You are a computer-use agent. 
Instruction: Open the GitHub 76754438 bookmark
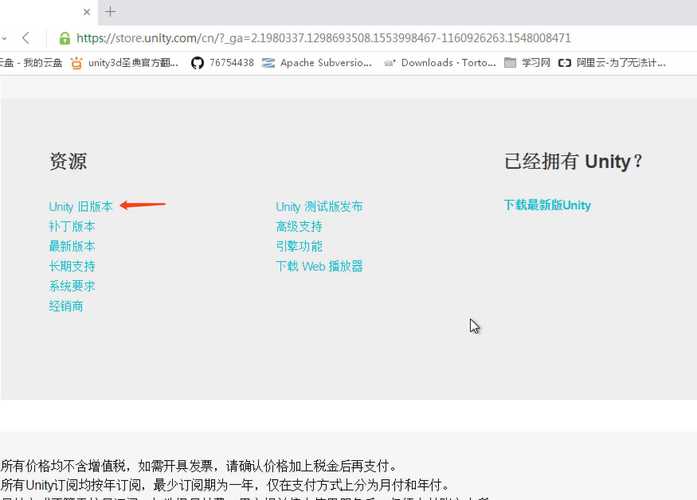pyautogui.click(x=222, y=63)
